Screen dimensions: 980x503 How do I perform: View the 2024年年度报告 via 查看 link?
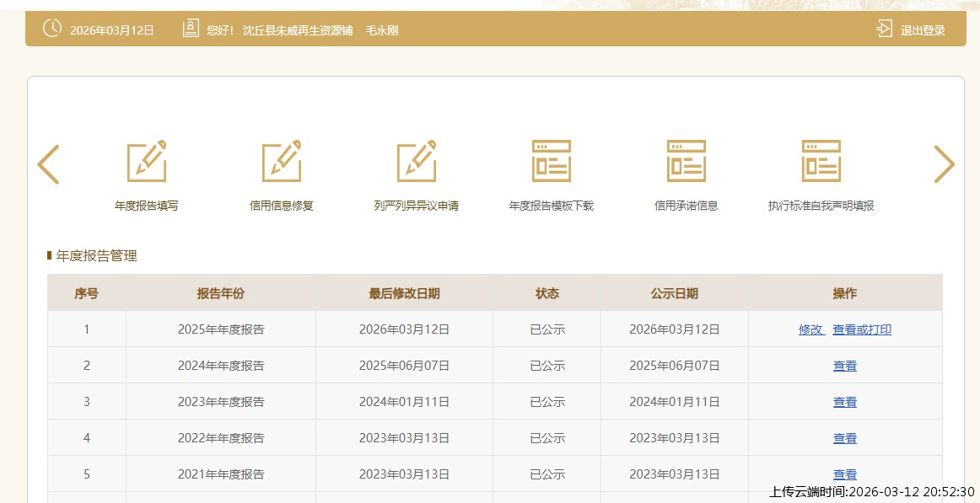(x=845, y=366)
